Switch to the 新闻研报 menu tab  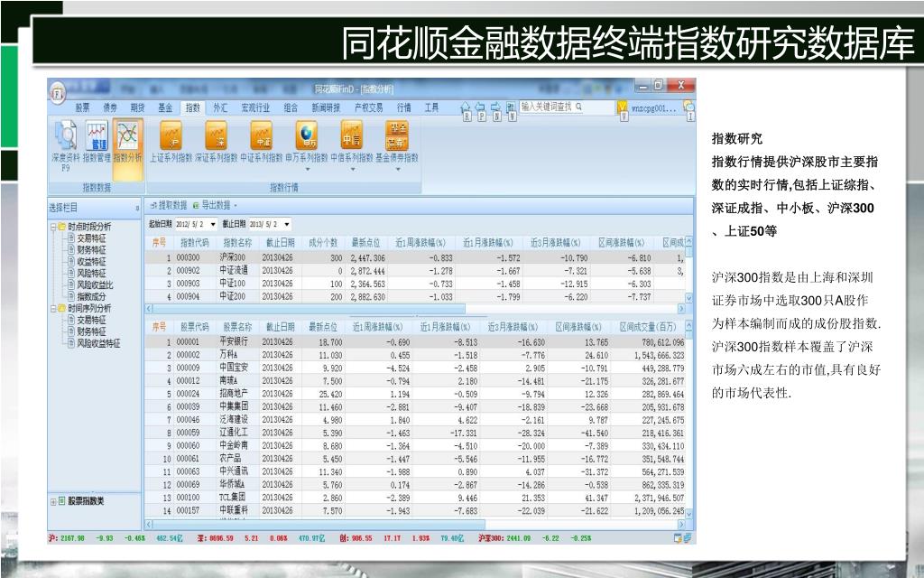tap(326, 107)
